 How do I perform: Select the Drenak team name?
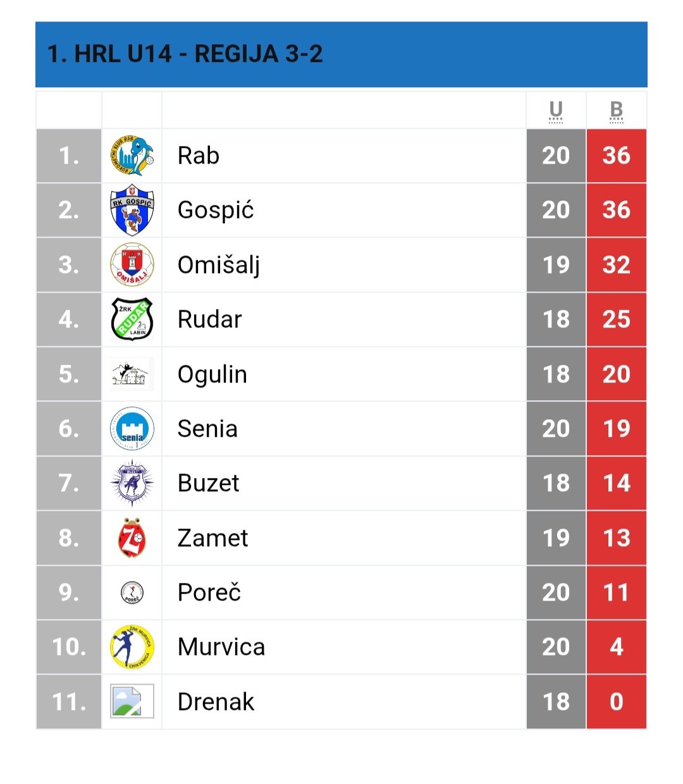[x=216, y=701]
